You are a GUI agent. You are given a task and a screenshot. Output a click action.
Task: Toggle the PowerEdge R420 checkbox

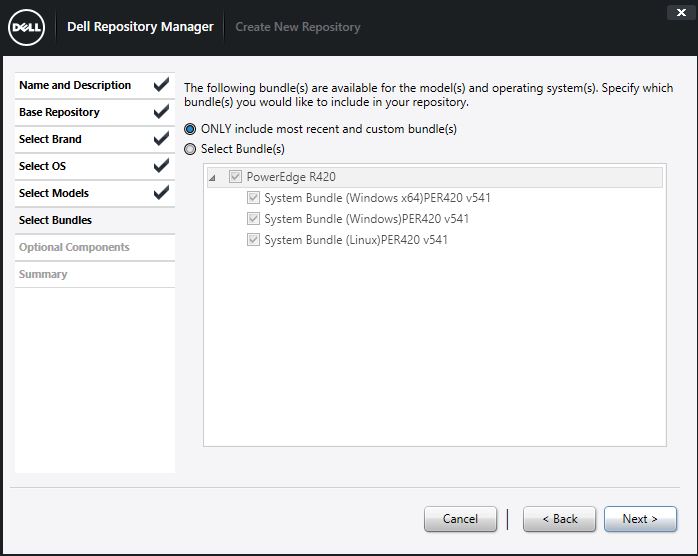(x=235, y=177)
